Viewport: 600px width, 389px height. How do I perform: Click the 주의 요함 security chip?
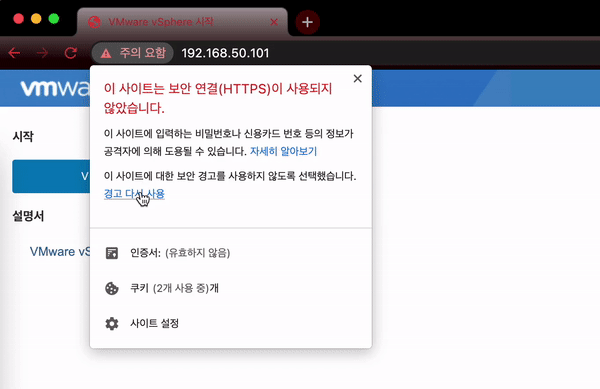click(x=133, y=53)
